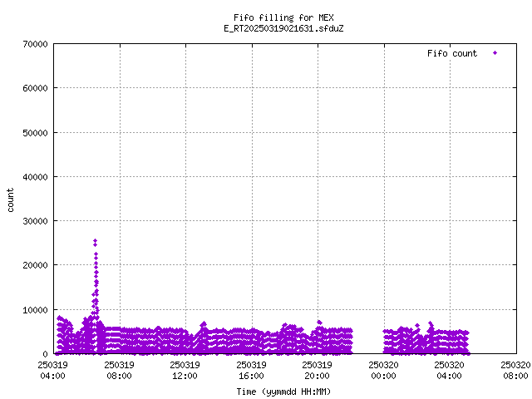Click the '250319 20:00' x-axis tick label

pos(318,371)
